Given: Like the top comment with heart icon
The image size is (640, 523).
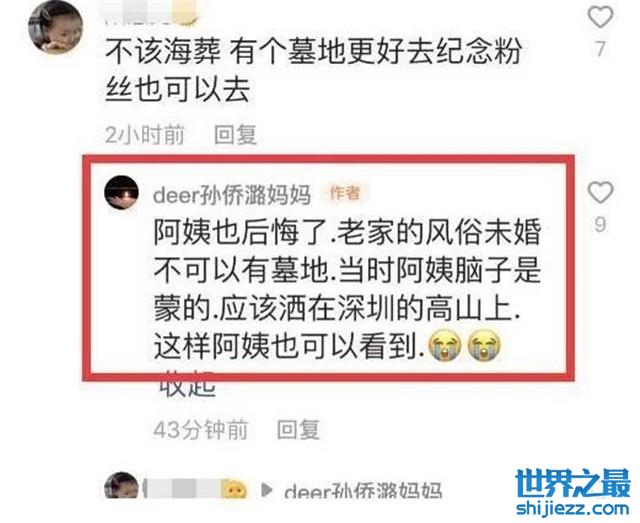Looking at the screenshot, I should click(600, 18).
